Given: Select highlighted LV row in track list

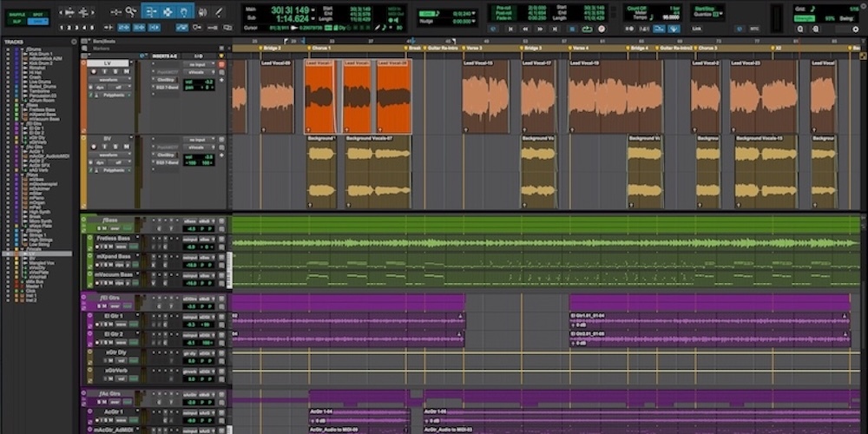Looking at the screenshot, I should 36,253.
